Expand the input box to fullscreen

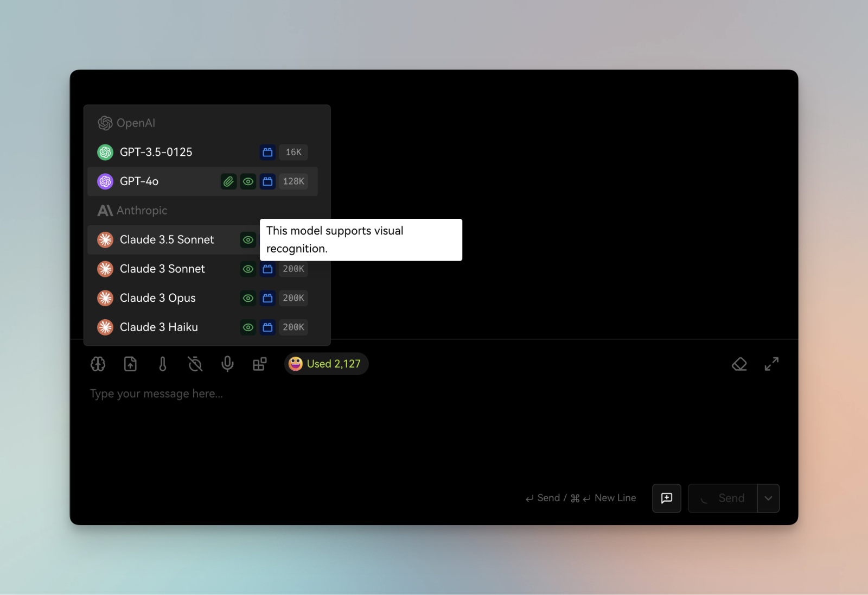[771, 364]
